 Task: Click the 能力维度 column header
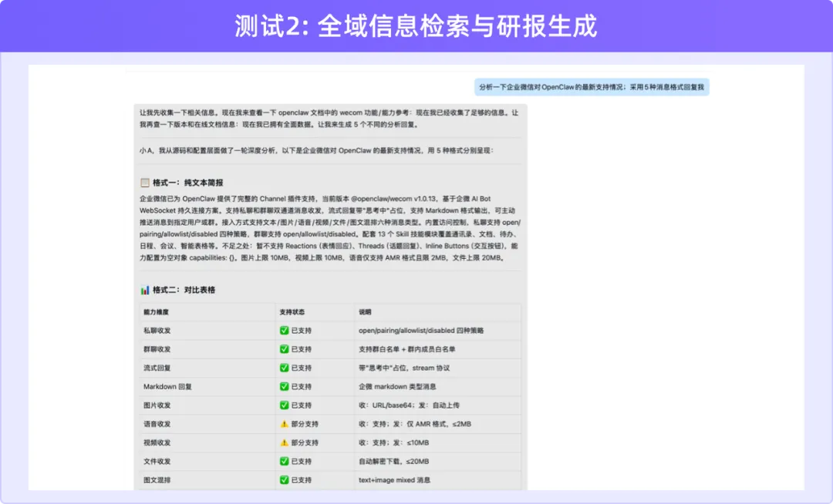156,312
